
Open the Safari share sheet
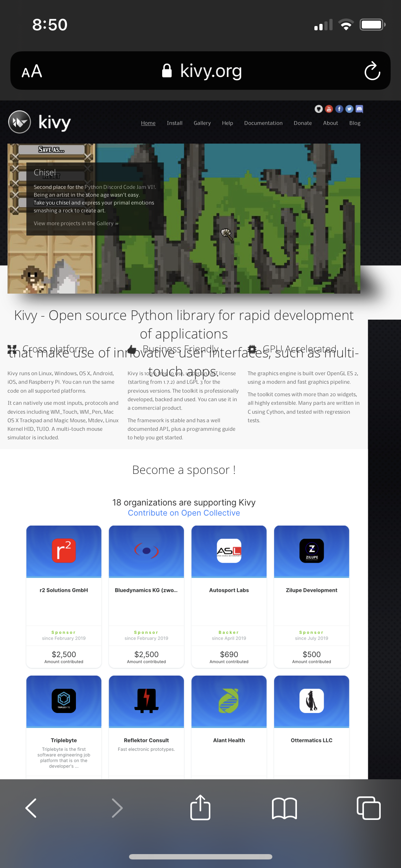tap(200, 807)
